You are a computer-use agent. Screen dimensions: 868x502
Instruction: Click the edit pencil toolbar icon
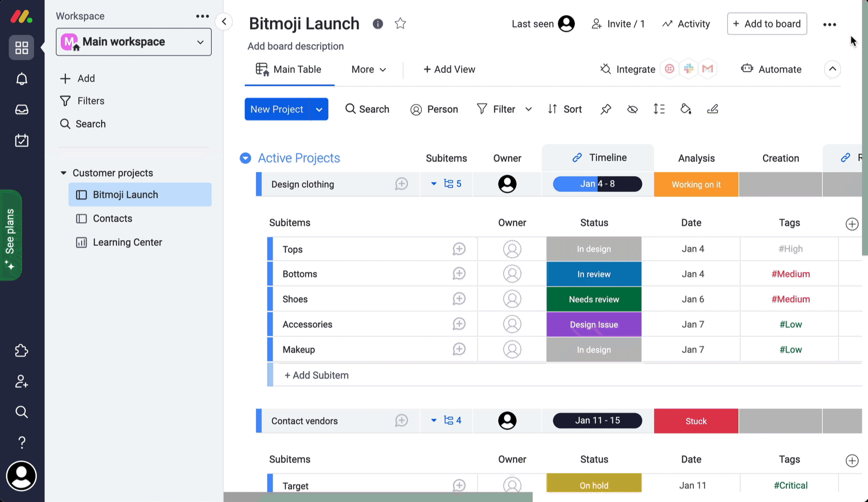click(713, 109)
